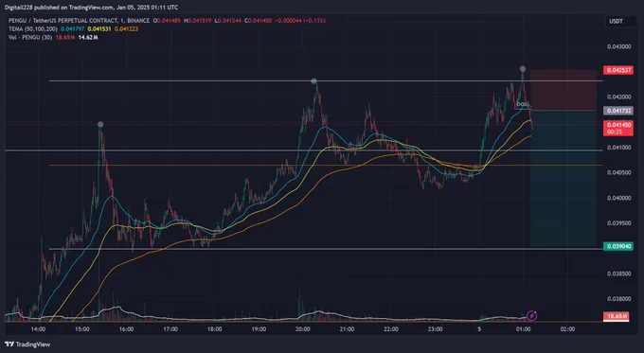
Task: Click the Vol - PENGU (30) indicator legend
Action: coord(30,37)
